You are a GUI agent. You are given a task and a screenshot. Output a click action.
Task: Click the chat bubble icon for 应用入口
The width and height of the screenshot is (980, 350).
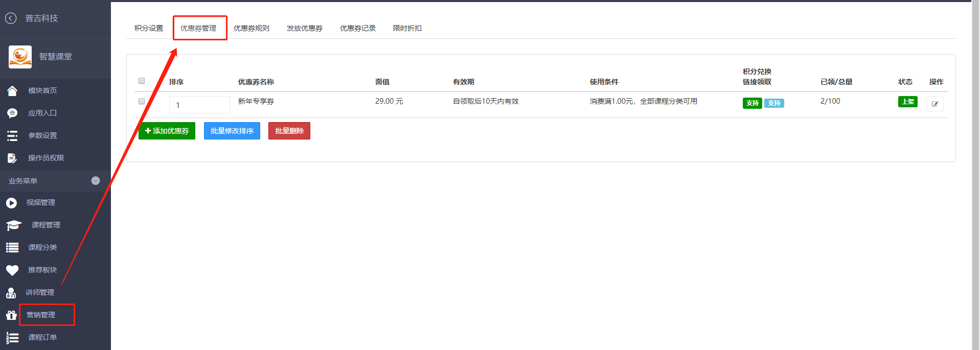(x=12, y=113)
